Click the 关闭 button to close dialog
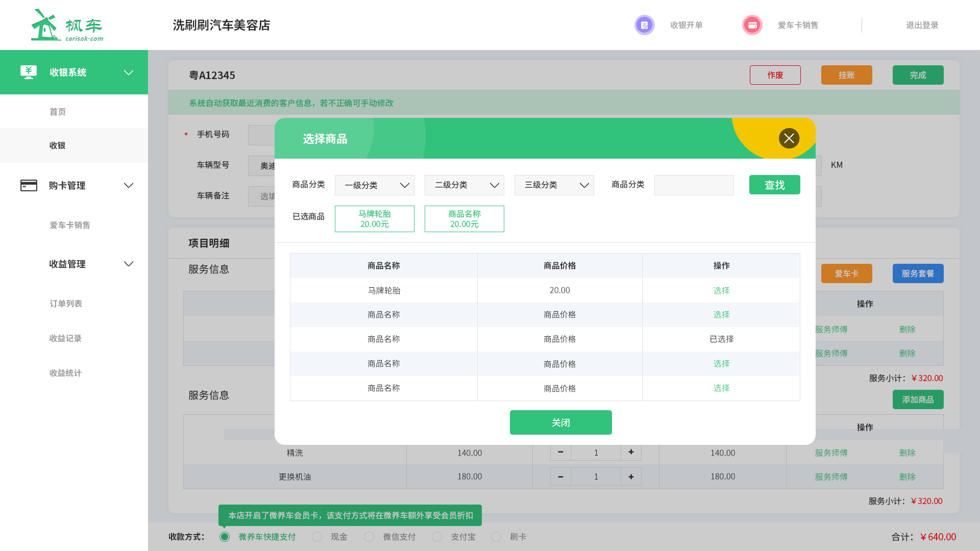 click(x=560, y=422)
